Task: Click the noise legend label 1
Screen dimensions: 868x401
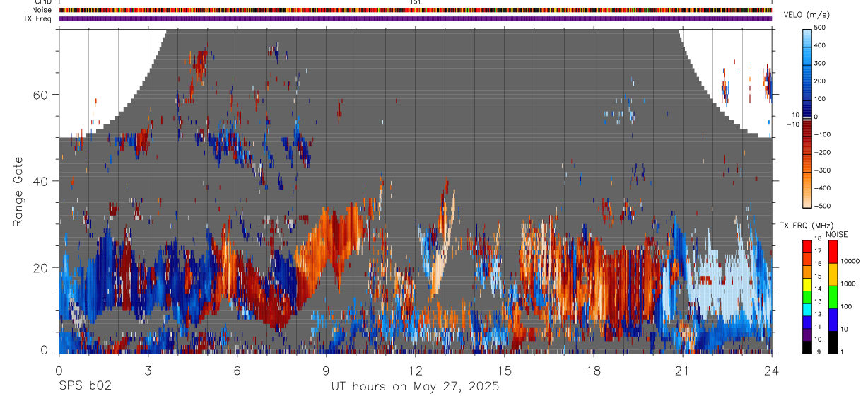Action: click(843, 352)
